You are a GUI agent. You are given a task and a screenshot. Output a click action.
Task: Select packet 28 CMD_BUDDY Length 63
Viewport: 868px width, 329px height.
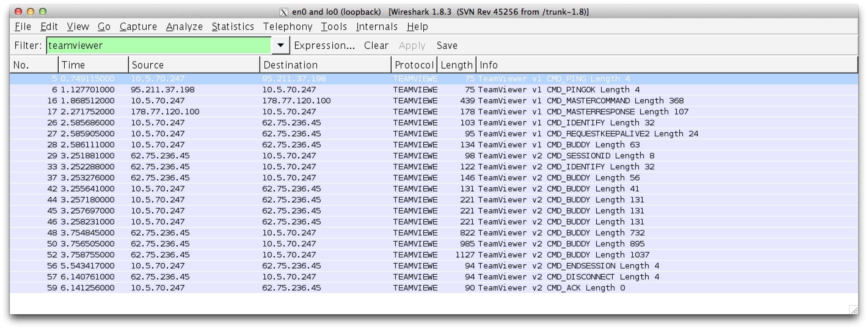point(434,145)
